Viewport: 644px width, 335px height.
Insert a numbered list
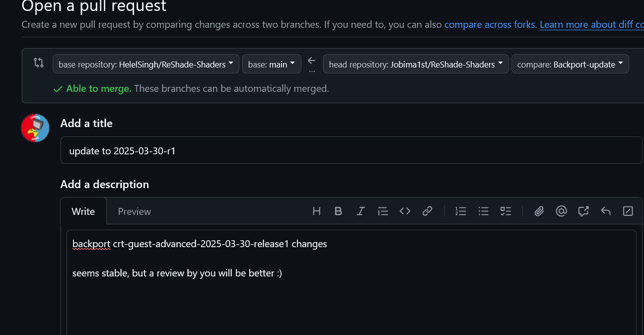pyautogui.click(x=461, y=211)
